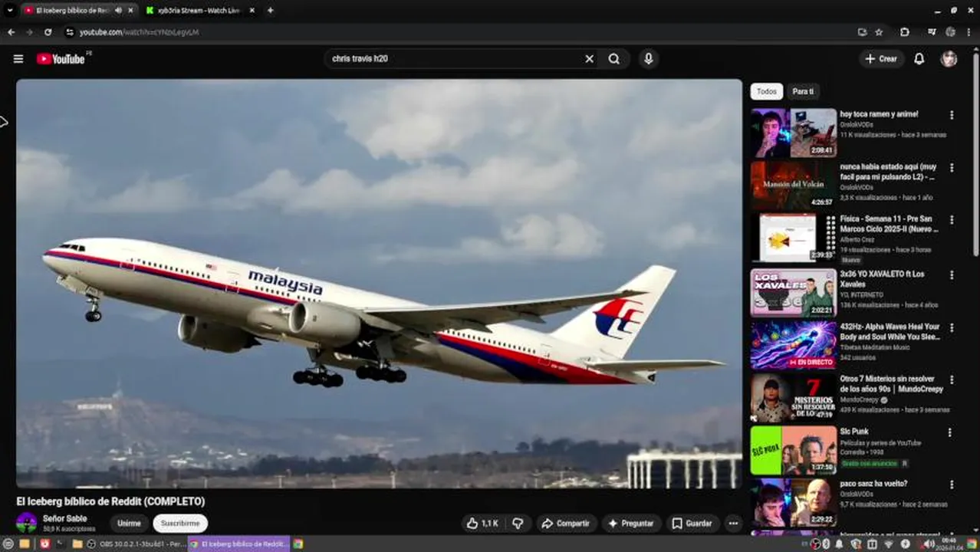This screenshot has height=552, width=980.
Task: Open the 'hoy toca ramen y anime!' thumbnail
Action: [x=794, y=133]
